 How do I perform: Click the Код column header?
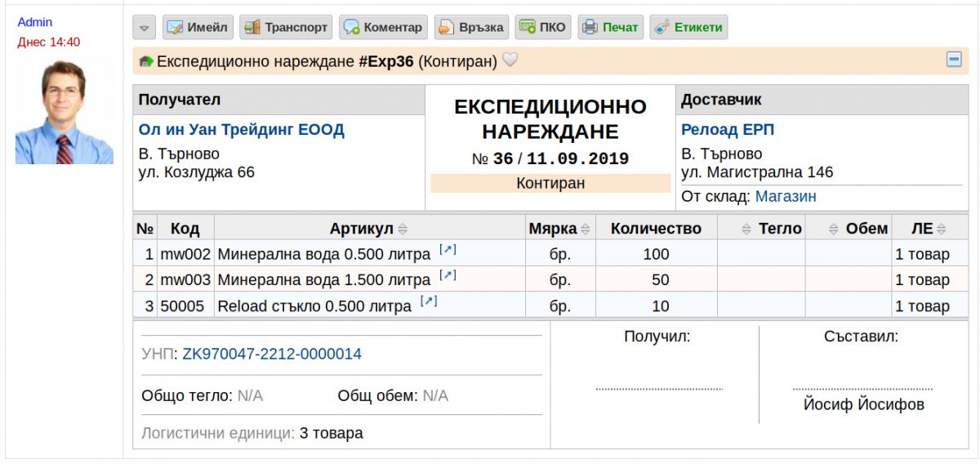click(185, 229)
